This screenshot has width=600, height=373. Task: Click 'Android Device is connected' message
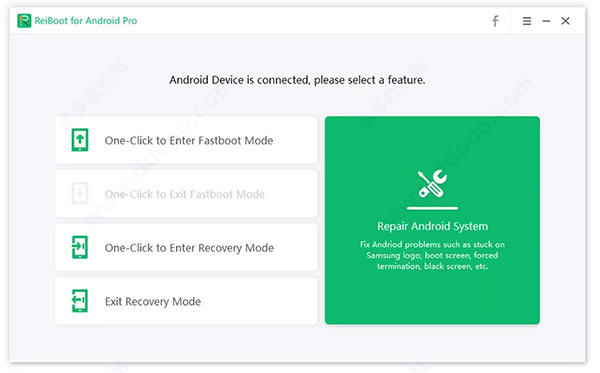(297, 80)
